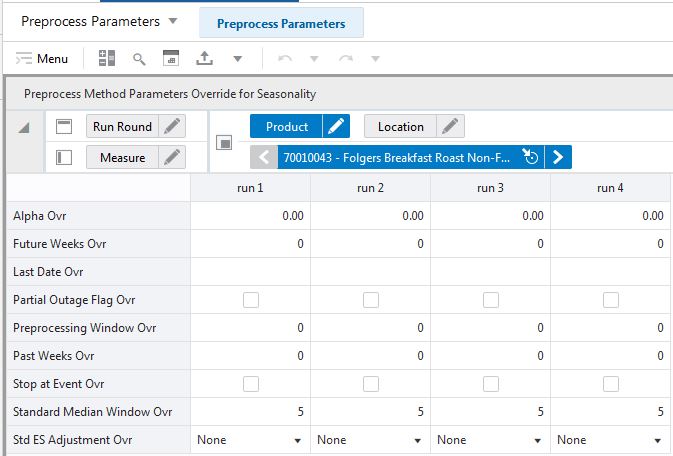
Task: Select the run 3 column header
Action: pyautogui.click(x=490, y=188)
